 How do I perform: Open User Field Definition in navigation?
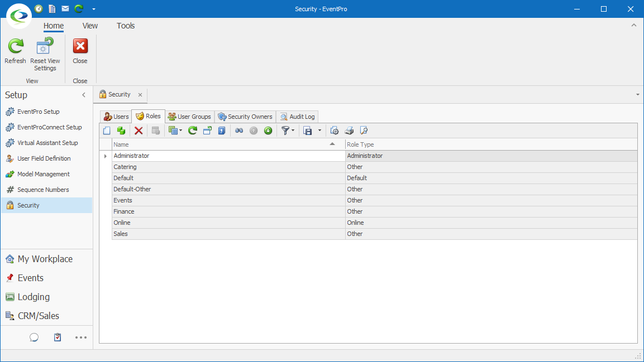46,158
